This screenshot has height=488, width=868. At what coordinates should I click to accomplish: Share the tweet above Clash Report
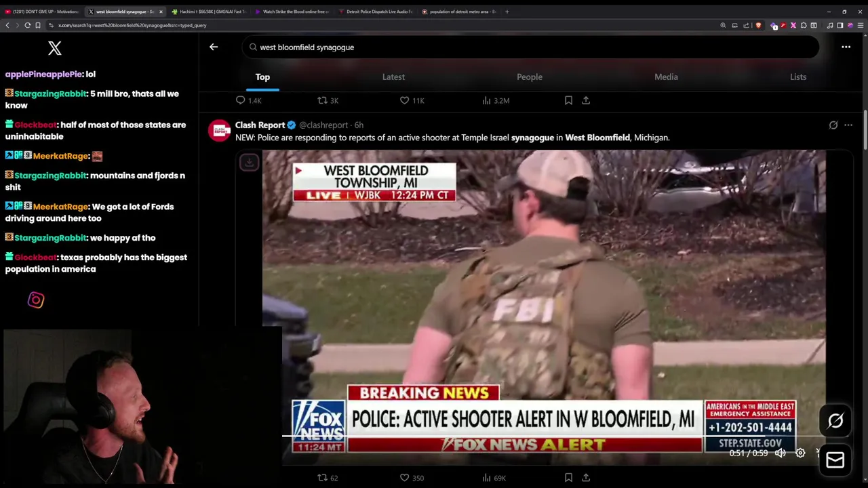[586, 100]
